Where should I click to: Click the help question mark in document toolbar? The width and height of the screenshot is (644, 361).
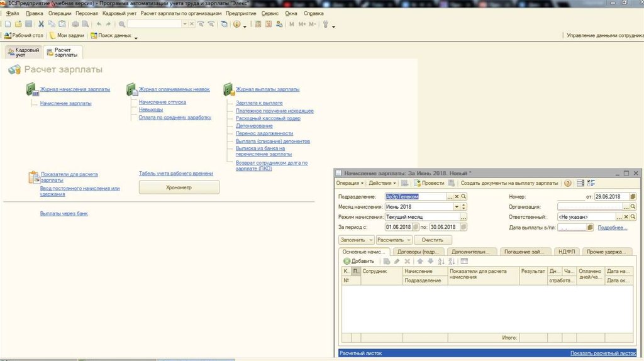pos(567,183)
